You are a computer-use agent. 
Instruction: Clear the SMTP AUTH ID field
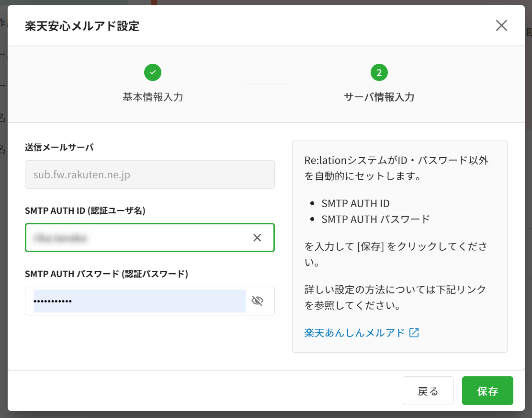257,238
